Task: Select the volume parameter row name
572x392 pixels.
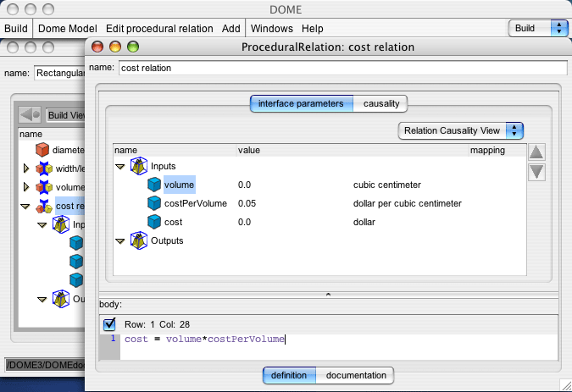Action: [x=179, y=185]
